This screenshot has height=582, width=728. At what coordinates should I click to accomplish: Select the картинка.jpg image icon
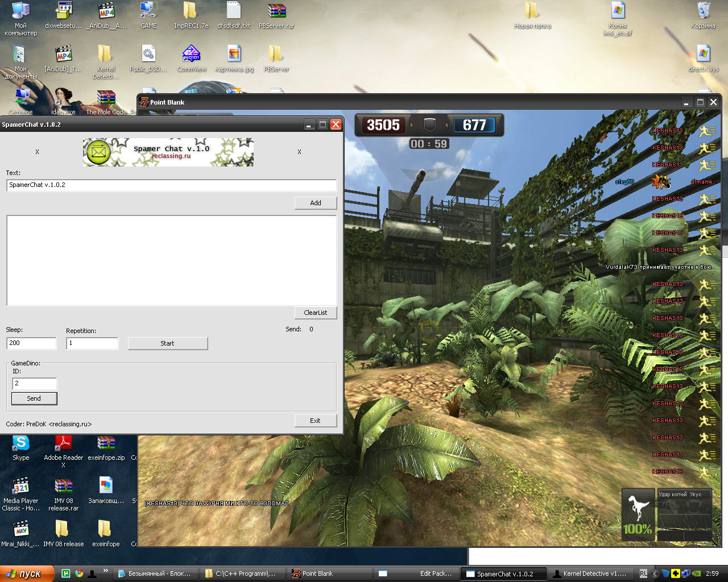coord(234,59)
